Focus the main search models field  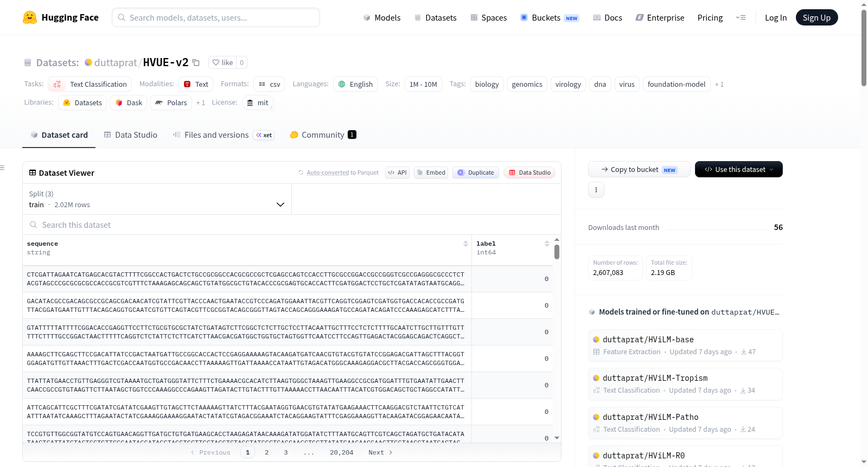point(216,17)
